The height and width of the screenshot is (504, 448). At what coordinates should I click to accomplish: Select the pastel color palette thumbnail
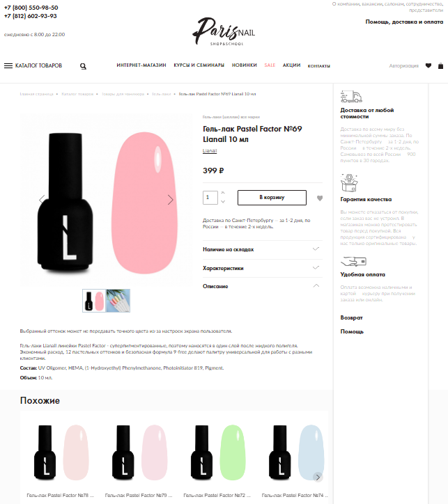point(118,301)
